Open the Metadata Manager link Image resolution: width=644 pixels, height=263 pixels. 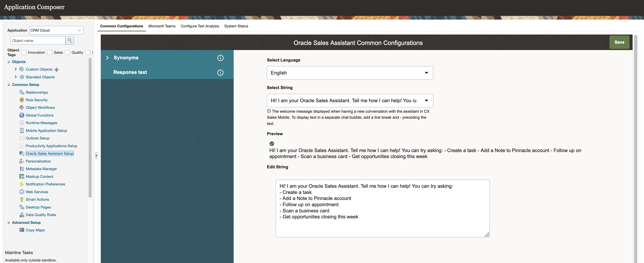click(x=41, y=169)
